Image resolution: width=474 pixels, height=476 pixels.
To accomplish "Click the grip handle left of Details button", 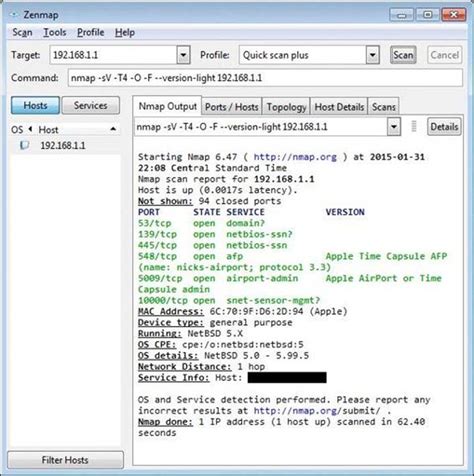I will [x=414, y=126].
